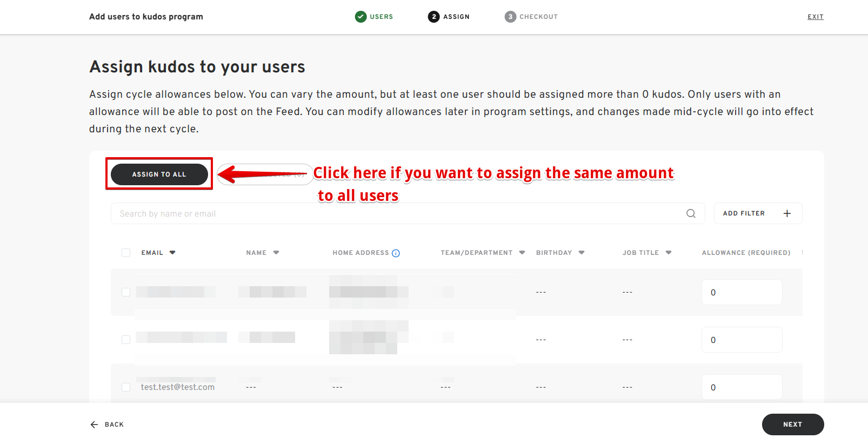
Task: Click the Exit link
Action: pos(815,17)
